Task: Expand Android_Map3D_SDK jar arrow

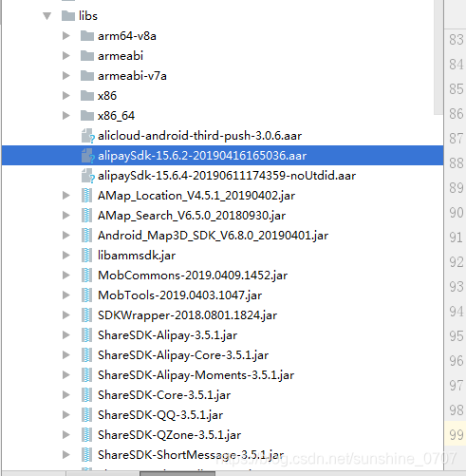Action: tap(65, 236)
